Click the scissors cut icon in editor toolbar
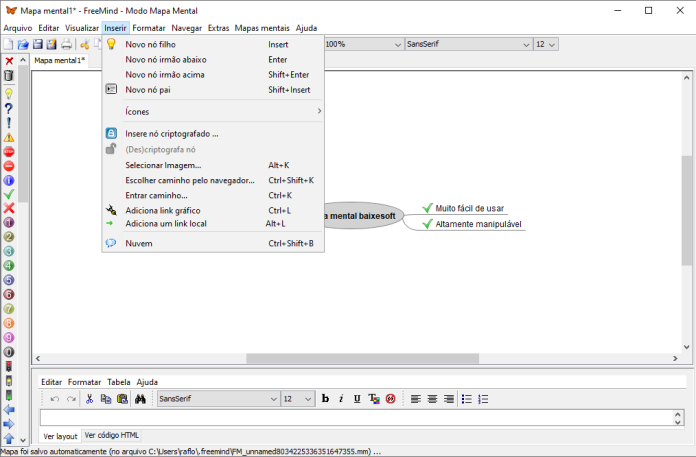The image size is (696, 457). pos(89,399)
